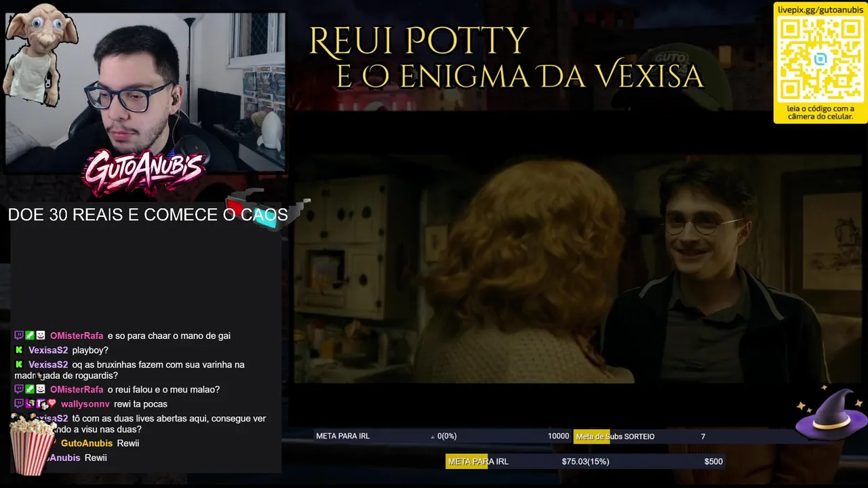This screenshot has width=868, height=488.
Task: Click the '10000' goal target value
Action: [558, 436]
